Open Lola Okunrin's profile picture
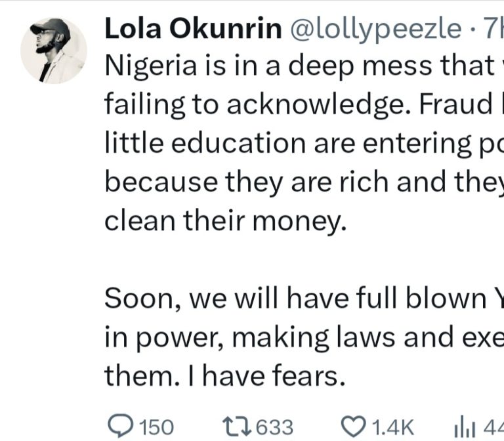The width and height of the screenshot is (504, 441). 54,51
